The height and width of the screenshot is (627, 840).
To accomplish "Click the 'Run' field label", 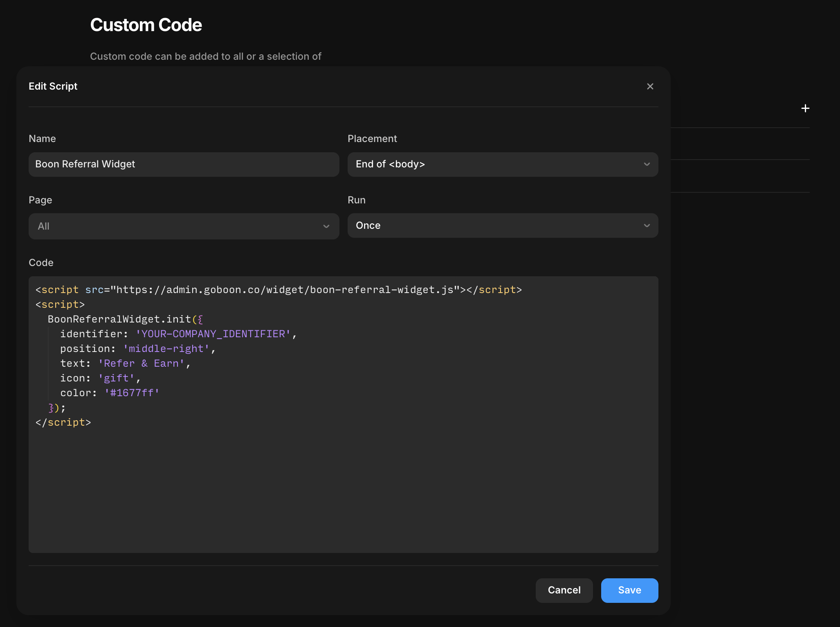I will point(356,200).
